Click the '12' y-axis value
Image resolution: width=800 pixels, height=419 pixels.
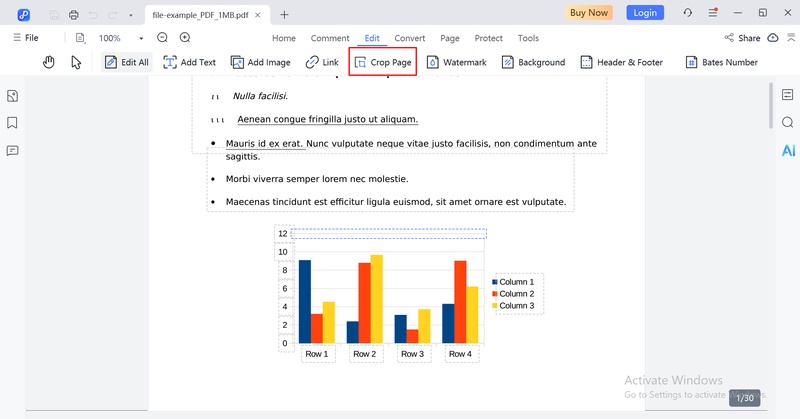click(283, 234)
